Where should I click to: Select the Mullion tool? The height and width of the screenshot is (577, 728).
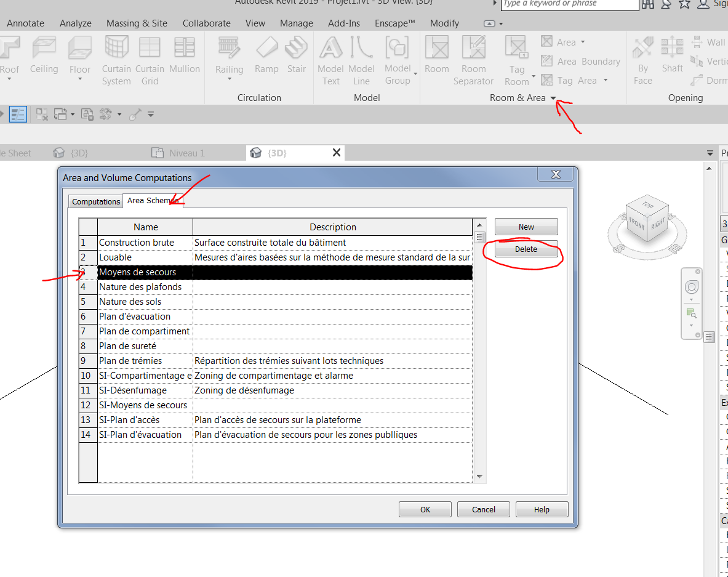[x=185, y=55]
